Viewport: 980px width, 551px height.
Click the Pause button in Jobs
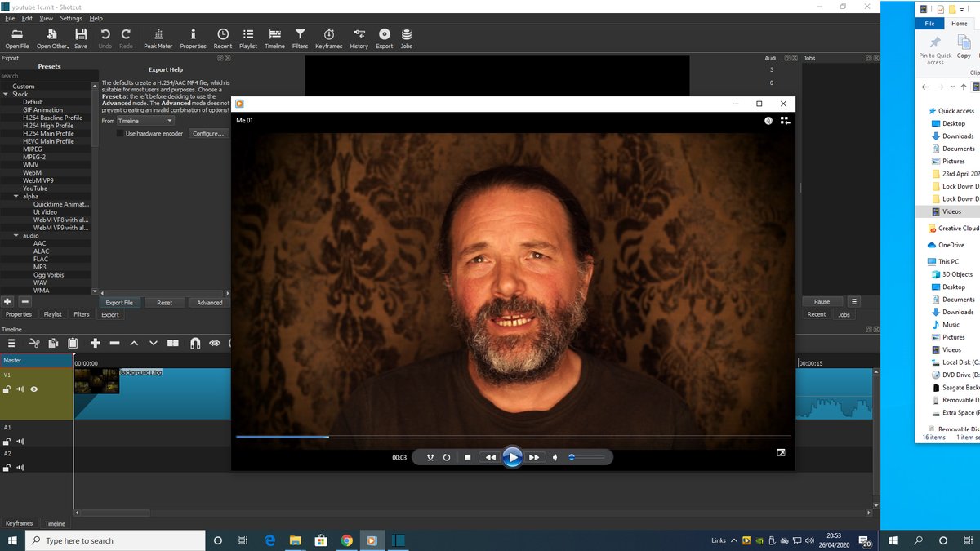click(822, 302)
